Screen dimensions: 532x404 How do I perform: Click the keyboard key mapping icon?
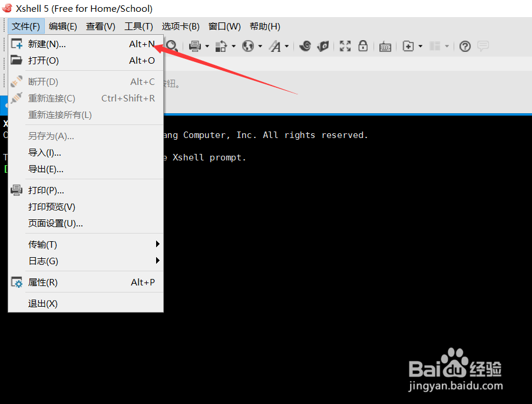[x=385, y=46]
